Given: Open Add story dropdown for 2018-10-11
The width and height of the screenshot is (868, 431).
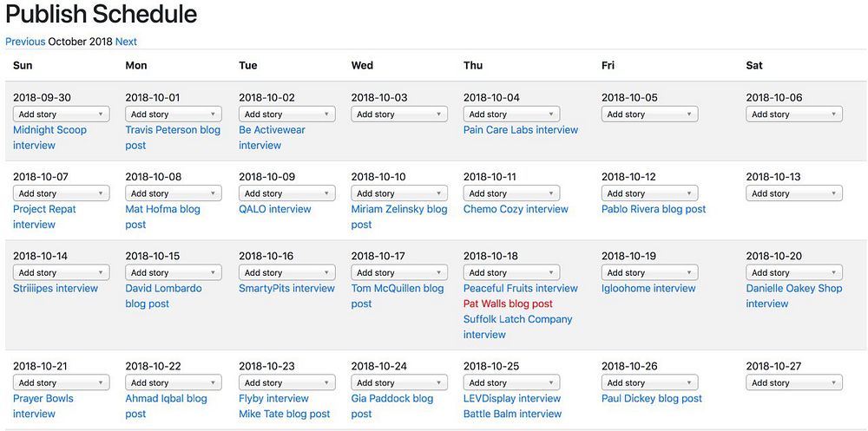Looking at the screenshot, I should click(x=511, y=193).
